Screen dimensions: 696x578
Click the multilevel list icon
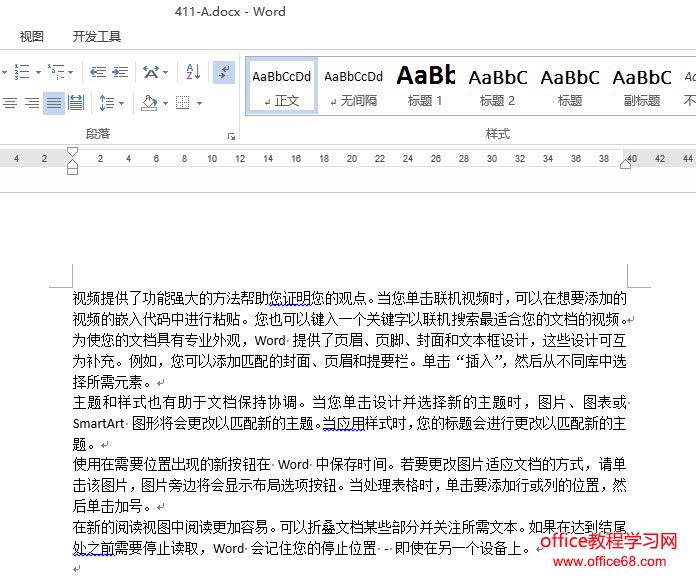tap(56, 72)
